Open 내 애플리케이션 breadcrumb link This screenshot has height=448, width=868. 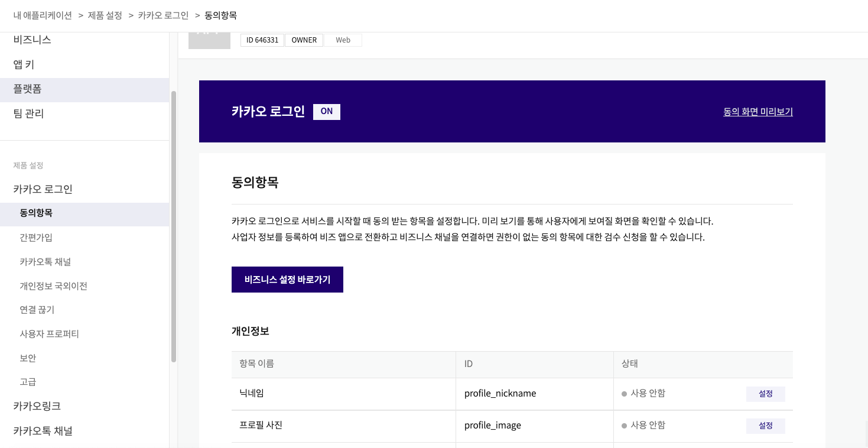click(x=43, y=15)
